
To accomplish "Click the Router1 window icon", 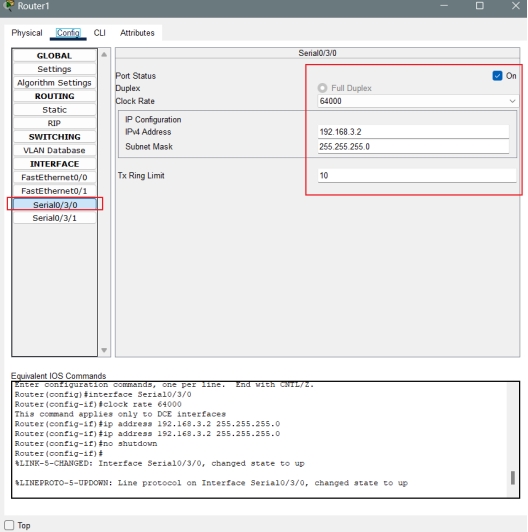I will (8, 5).
